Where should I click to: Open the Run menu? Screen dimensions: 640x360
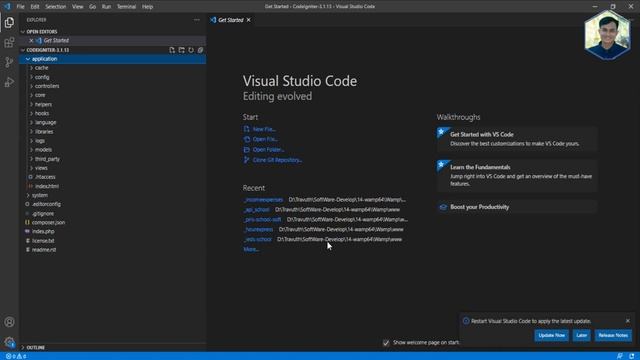tap(106, 7)
